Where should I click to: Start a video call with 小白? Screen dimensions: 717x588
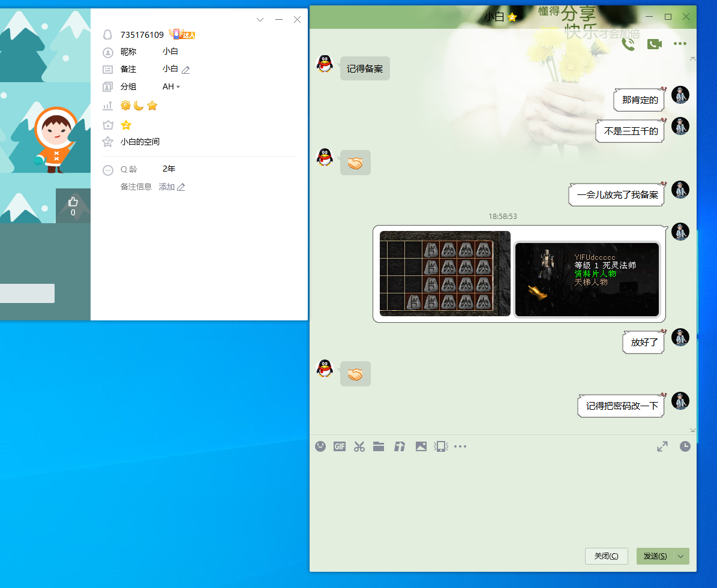(x=654, y=44)
